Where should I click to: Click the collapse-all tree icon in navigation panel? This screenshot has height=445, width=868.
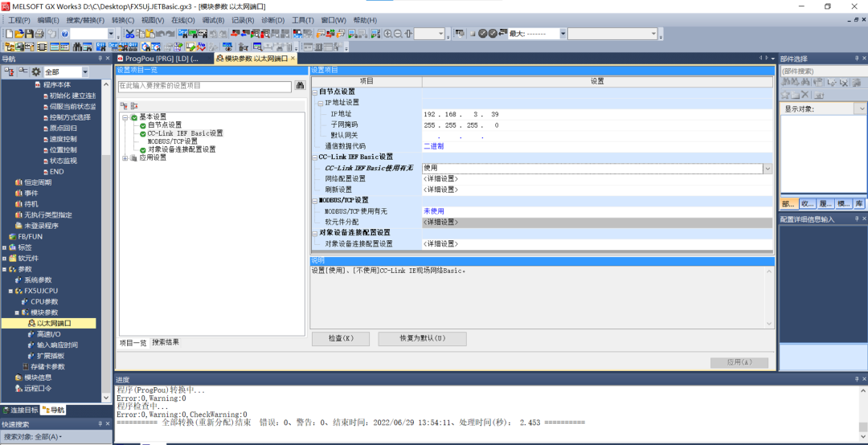(x=23, y=71)
